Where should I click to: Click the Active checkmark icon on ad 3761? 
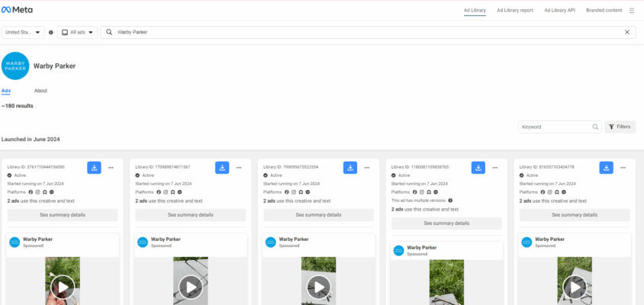click(9, 175)
